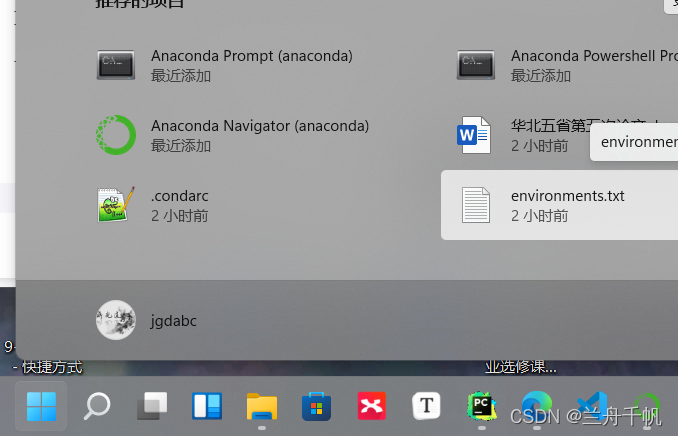Click the .condarc file name
678x436 pixels.
179,196
